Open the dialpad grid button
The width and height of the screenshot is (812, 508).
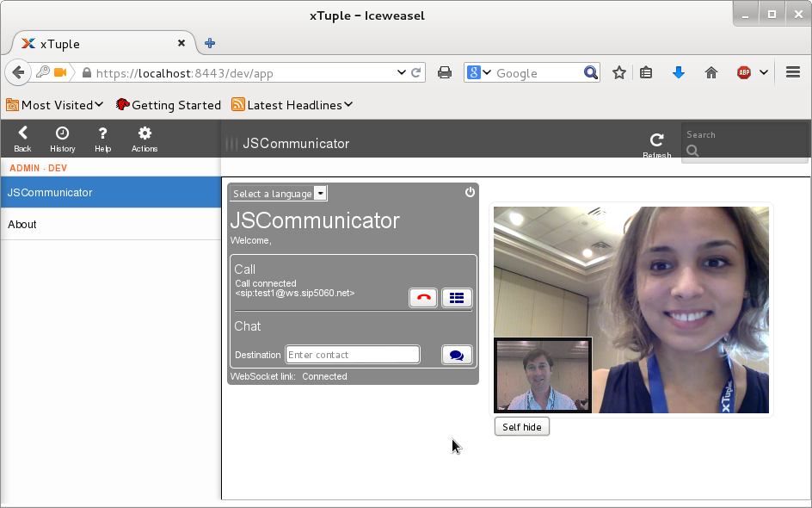click(x=457, y=298)
